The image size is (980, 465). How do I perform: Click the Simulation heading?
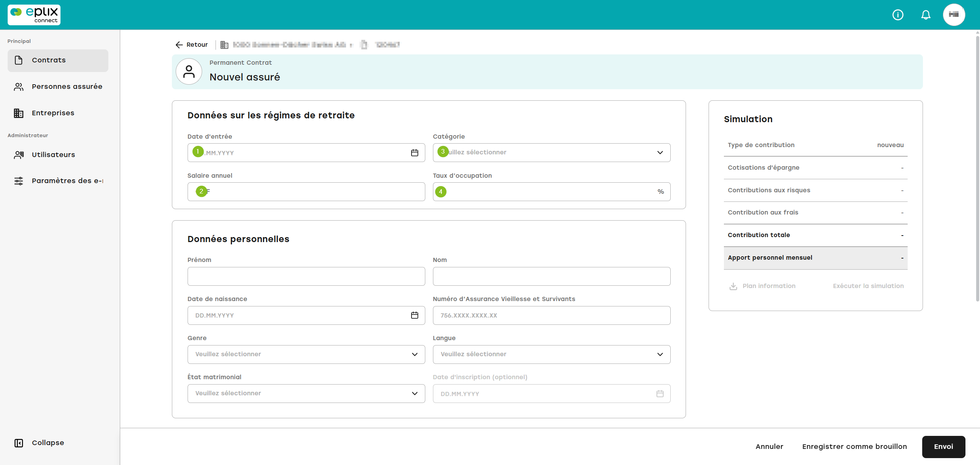(x=748, y=120)
